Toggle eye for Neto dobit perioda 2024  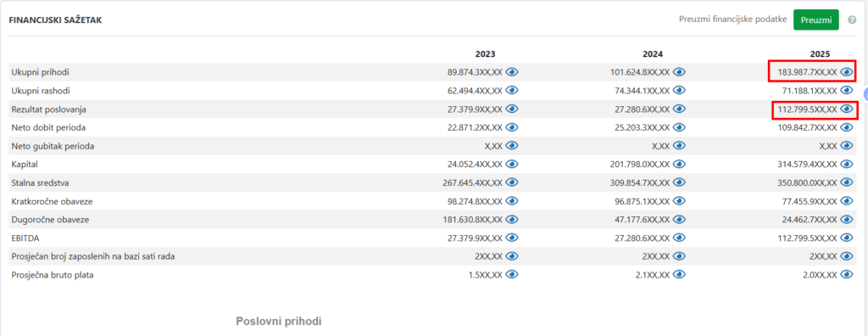click(679, 127)
